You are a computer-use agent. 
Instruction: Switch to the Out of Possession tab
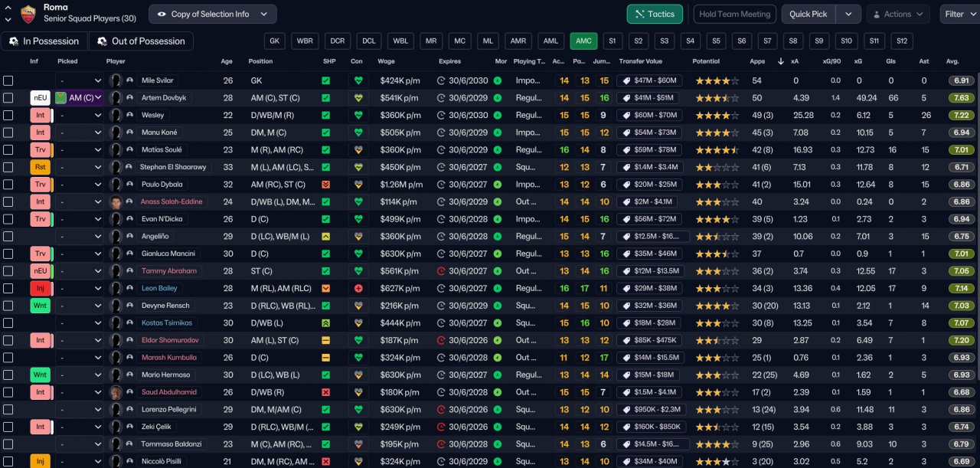point(141,41)
